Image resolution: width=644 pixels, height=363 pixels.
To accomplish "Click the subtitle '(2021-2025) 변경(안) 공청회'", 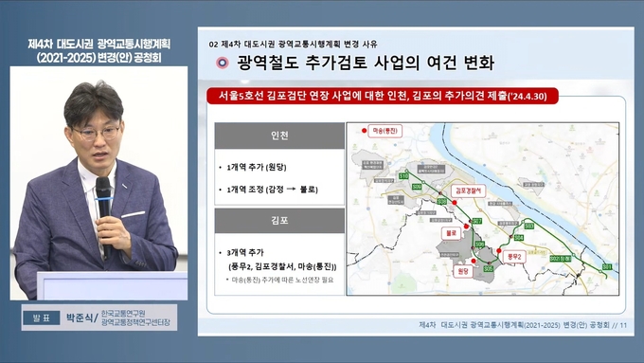I will point(99,58).
